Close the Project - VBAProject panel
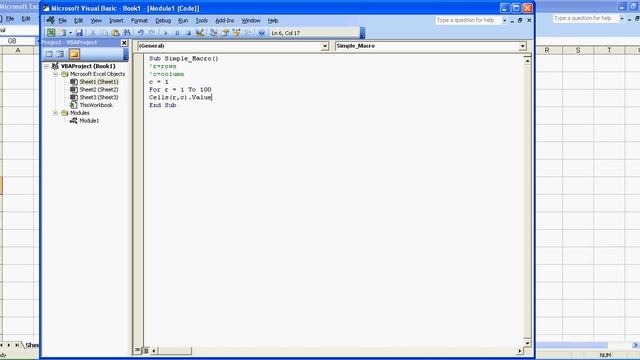 (x=124, y=43)
